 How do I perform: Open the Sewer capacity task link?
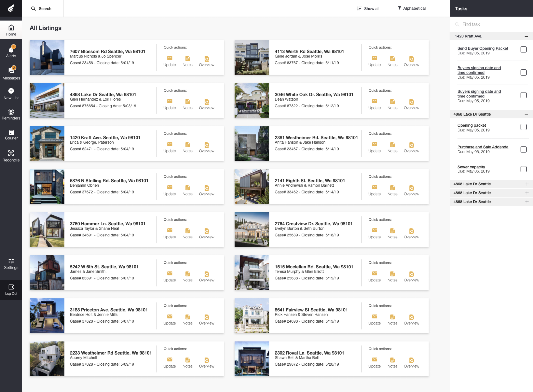pos(471,167)
